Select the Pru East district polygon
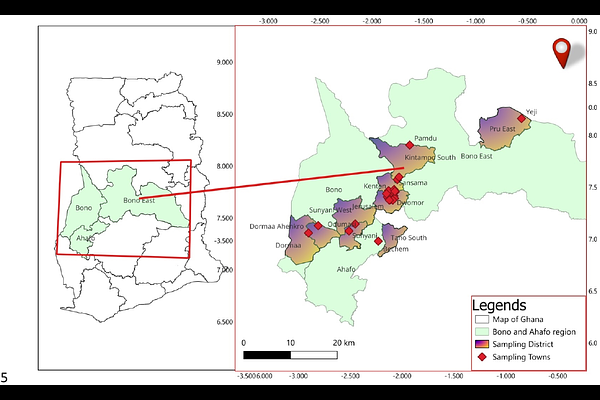Image resolution: width=600 pixels, height=400 pixels. 502,129
